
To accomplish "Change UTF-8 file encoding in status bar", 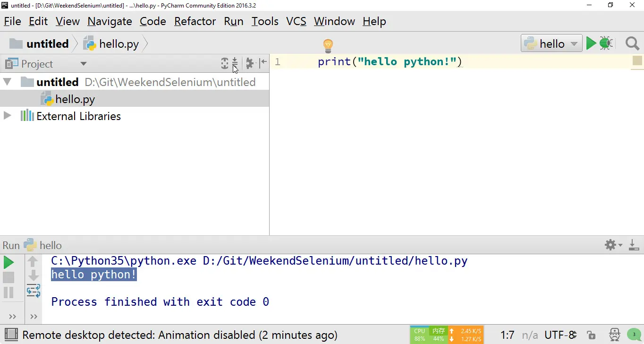I will point(559,335).
